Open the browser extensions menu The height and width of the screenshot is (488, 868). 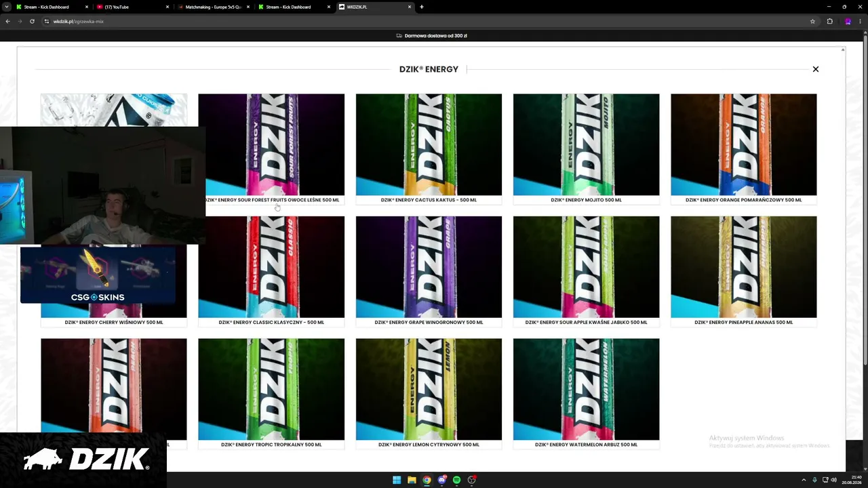tap(829, 21)
